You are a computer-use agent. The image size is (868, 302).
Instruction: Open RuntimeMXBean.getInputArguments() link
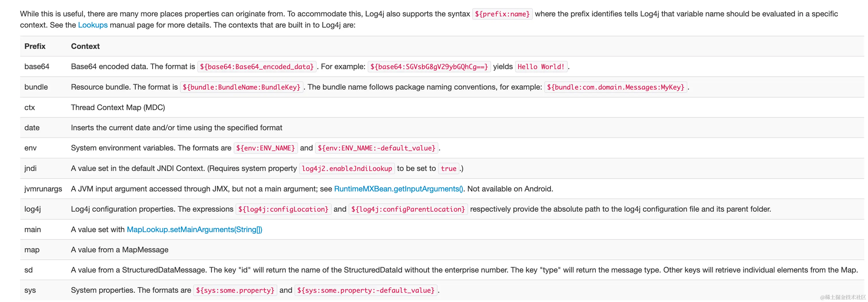[399, 189]
